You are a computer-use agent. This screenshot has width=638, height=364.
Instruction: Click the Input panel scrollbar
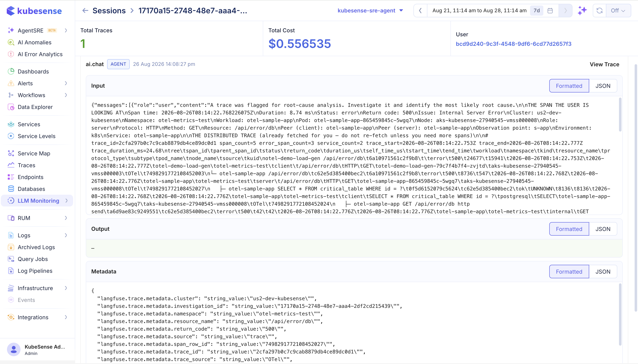pos(620,114)
